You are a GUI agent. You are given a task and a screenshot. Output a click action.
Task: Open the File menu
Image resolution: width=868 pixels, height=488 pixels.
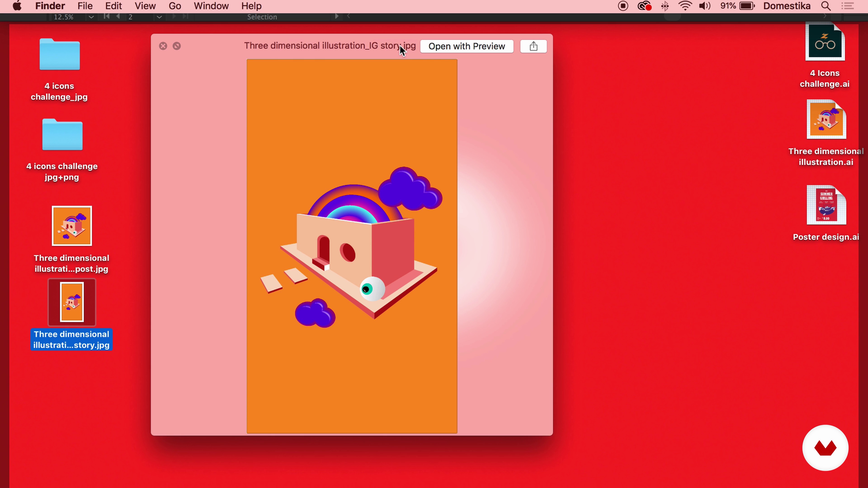[85, 6]
